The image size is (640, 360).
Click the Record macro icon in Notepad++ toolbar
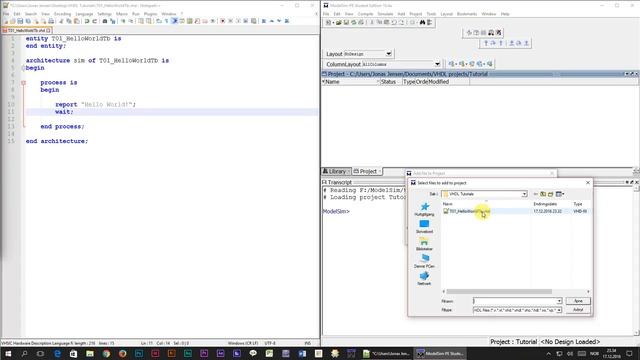click(222, 21)
